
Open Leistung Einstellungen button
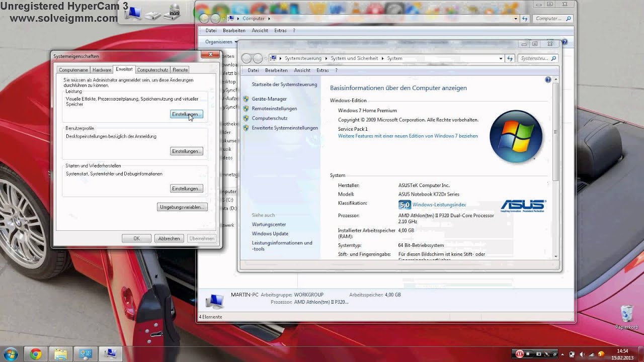click(x=187, y=115)
